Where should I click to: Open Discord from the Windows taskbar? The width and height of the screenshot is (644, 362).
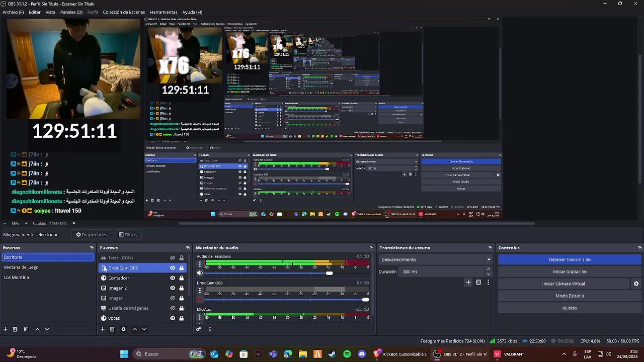pos(361,354)
